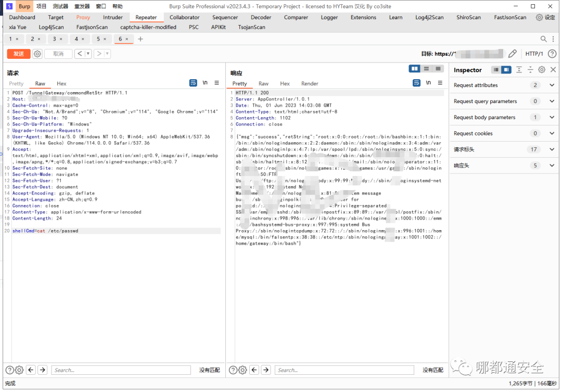Select request Hex view tab
This screenshot has height=392, width=562.
[61, 84]
